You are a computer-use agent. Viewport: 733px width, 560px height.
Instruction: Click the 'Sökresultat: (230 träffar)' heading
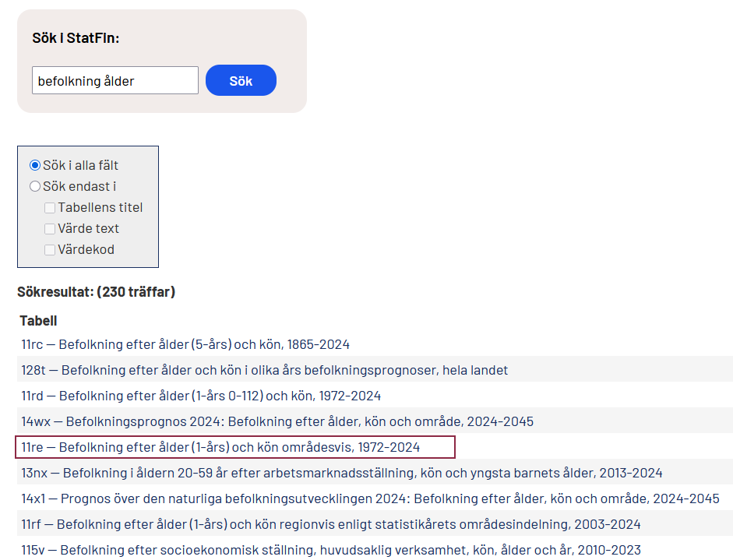[96, 292]
